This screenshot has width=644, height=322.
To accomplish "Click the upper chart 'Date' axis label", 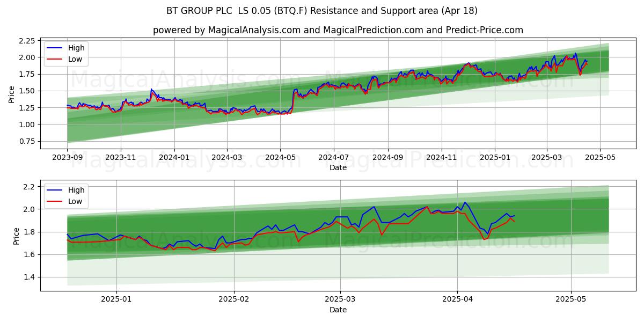I will tap(338, 167).
